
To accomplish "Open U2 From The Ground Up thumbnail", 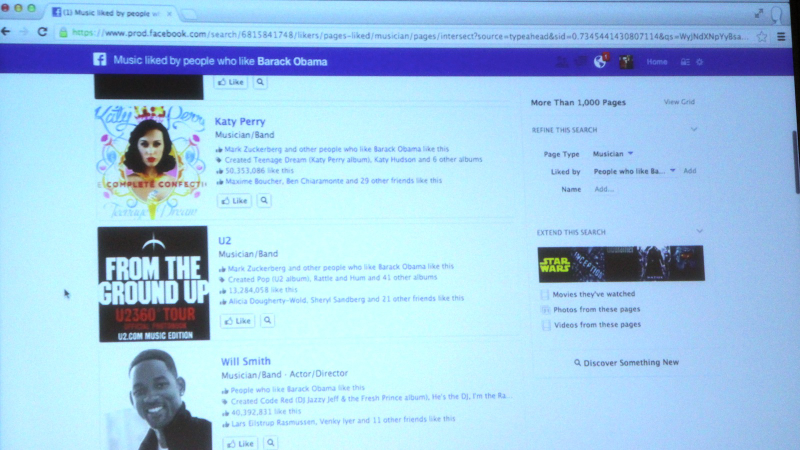I will [x=154, y=284].
